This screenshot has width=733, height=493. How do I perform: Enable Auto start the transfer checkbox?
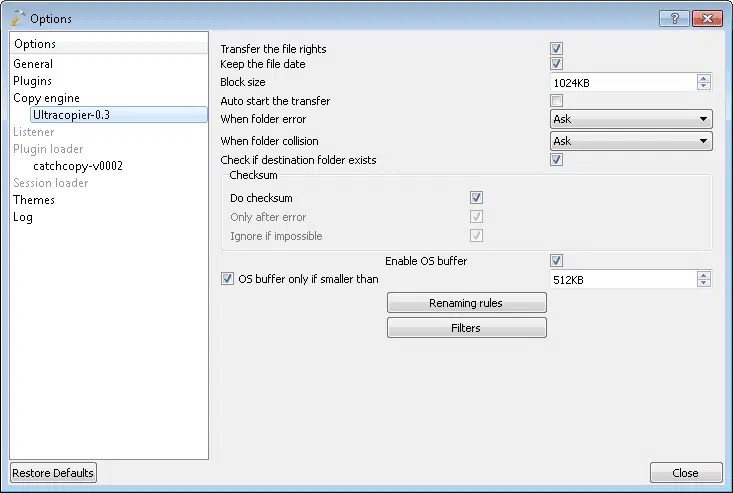[556, 100]
